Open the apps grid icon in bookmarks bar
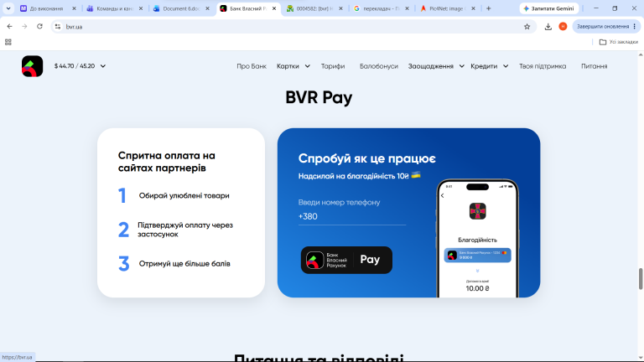Image resolution: width=644 pixels, height=362 pixels. click(x=8, y=42)
